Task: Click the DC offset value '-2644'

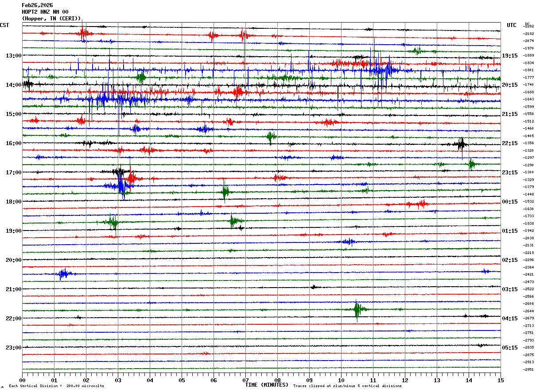Action: tap(529, 311)
